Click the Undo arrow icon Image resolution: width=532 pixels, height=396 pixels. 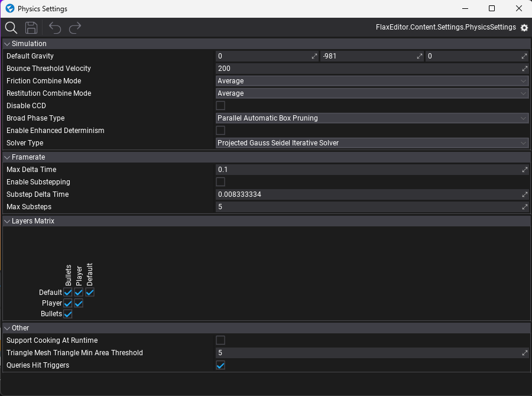pos(54,28)
